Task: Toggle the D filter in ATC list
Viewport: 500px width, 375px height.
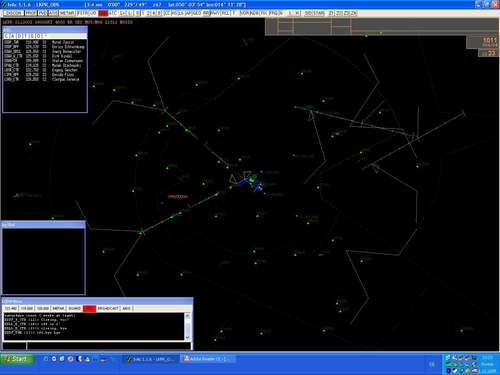Action: point(19,36)
